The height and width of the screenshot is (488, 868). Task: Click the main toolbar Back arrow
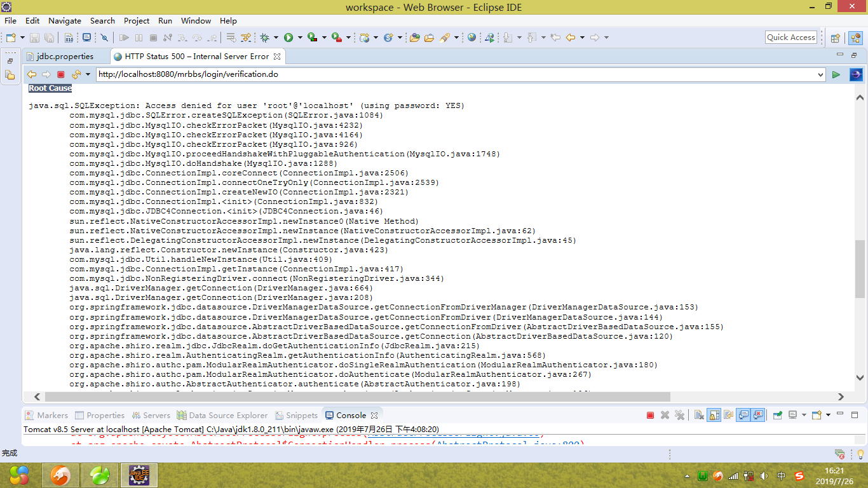coord(571,37)
